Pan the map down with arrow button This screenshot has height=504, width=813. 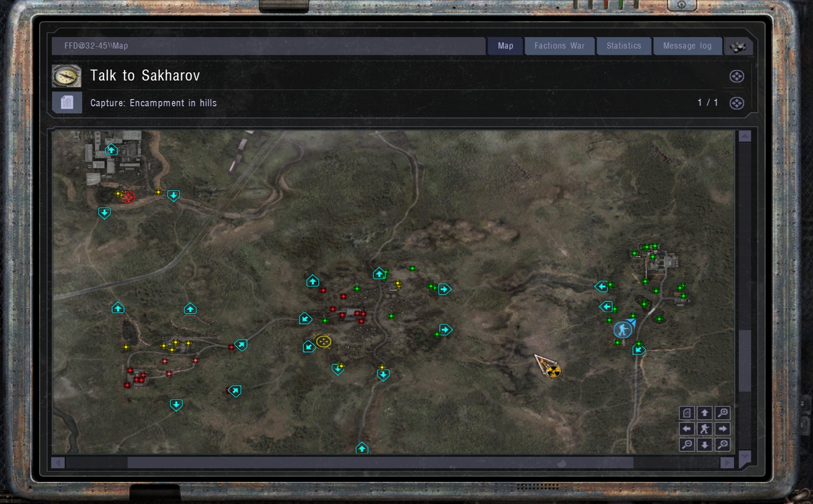pyautogui.click(x=704, y=444)
